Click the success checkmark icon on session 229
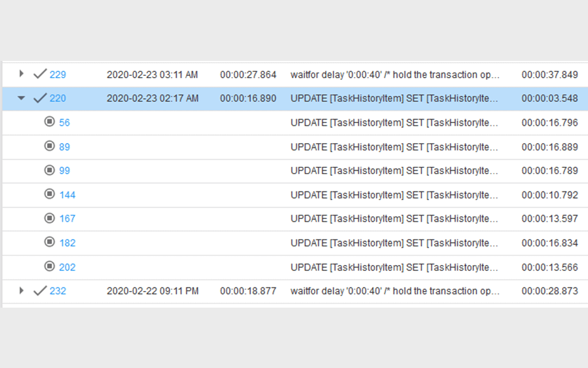The image size is (588, 368). 40,74
